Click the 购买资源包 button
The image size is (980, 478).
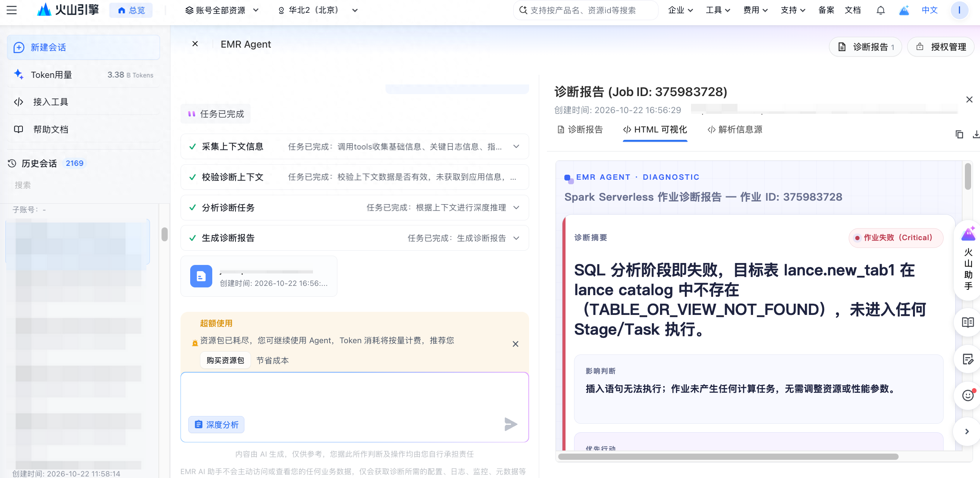(225, 360)
